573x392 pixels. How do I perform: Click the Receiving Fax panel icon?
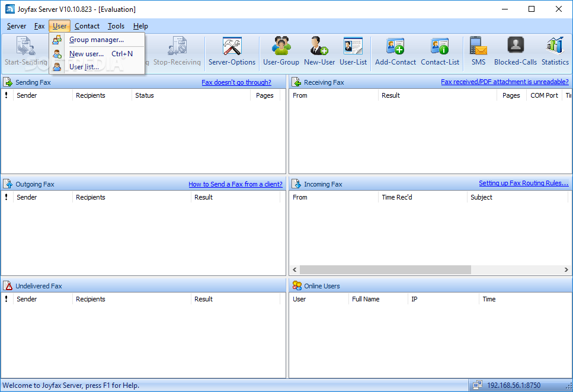tap(296, 82)
